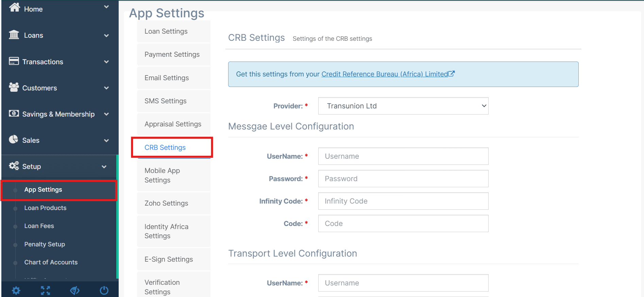
Task: Click the 'App Settings' page title
Action: pyautogui.click(x=167, y=13)
